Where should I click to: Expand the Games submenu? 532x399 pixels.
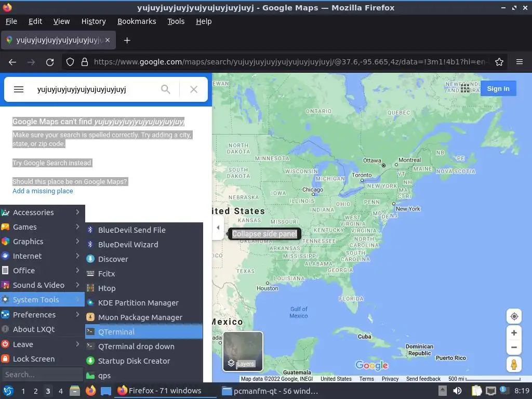tap(42, 227)
